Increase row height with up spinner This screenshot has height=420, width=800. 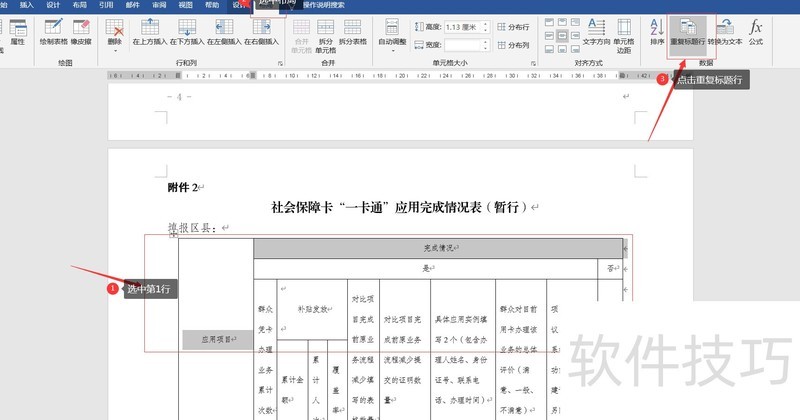pos(486,24)
